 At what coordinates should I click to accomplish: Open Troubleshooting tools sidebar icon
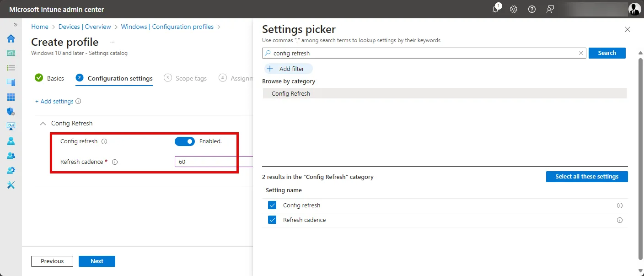(11, 185)
